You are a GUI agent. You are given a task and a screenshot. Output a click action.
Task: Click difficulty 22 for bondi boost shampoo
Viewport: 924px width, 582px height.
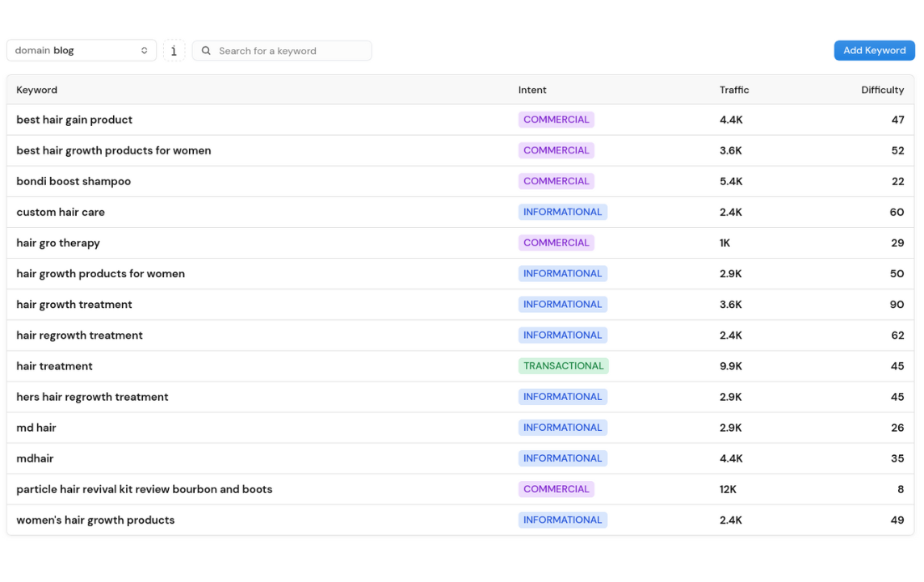click(x=897, y=181)
